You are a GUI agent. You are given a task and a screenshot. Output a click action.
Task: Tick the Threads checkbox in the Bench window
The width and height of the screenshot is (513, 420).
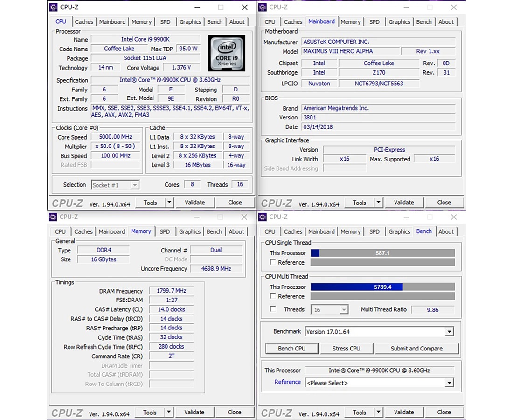click(273, 309)
